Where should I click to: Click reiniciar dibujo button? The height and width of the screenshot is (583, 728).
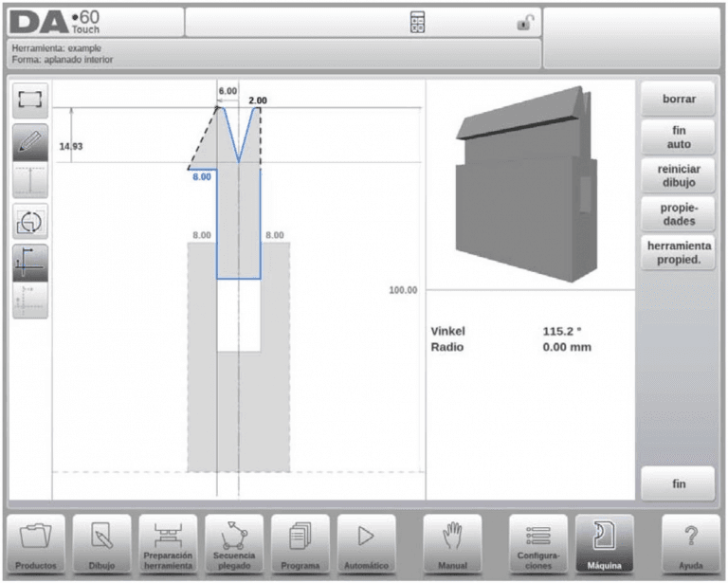pyautogui.click(x=678, y=176)
